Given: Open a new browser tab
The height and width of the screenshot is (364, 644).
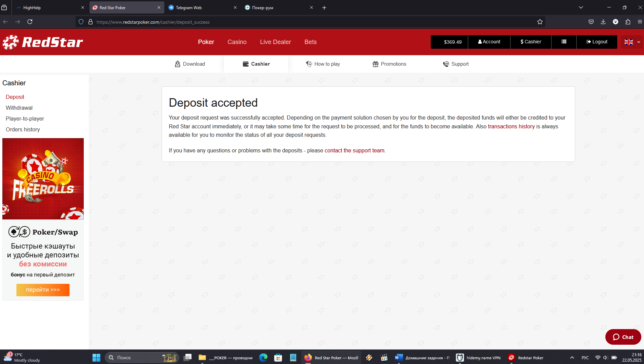Looking at the screenshot, I should [x=324, y=7].
